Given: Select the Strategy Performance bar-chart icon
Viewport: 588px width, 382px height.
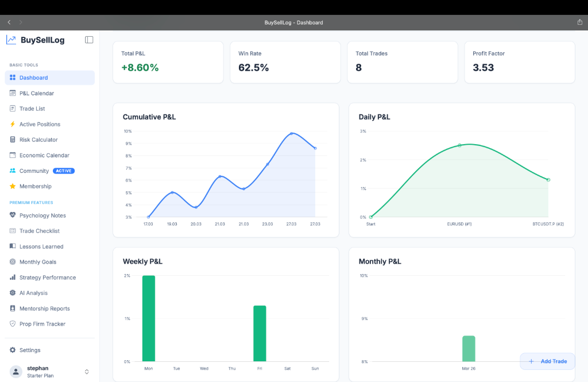Looking at the screenshot, I should pos(11,277).
